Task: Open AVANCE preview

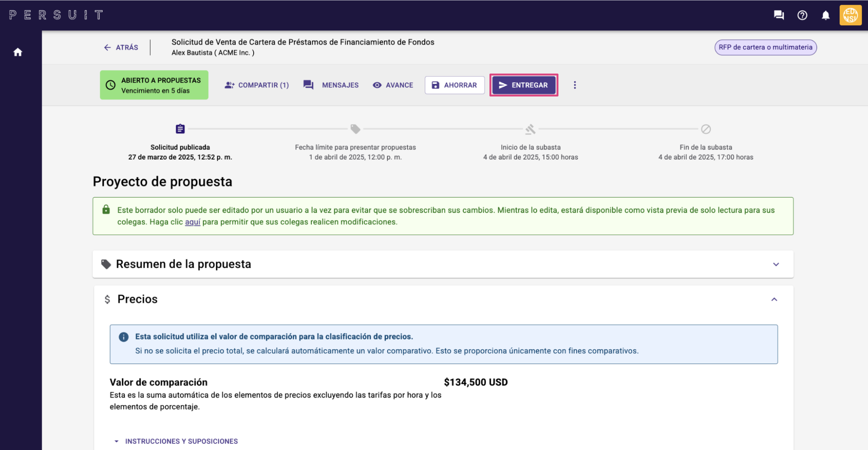Action: [x=393, y=85]
